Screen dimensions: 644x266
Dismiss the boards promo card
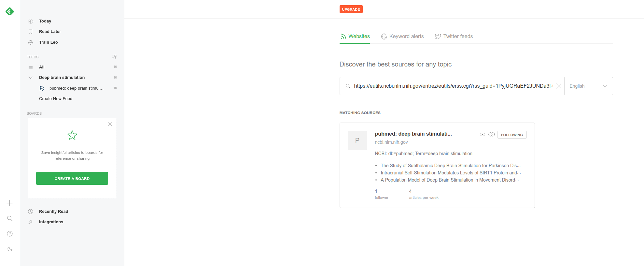tap(110, 124)
